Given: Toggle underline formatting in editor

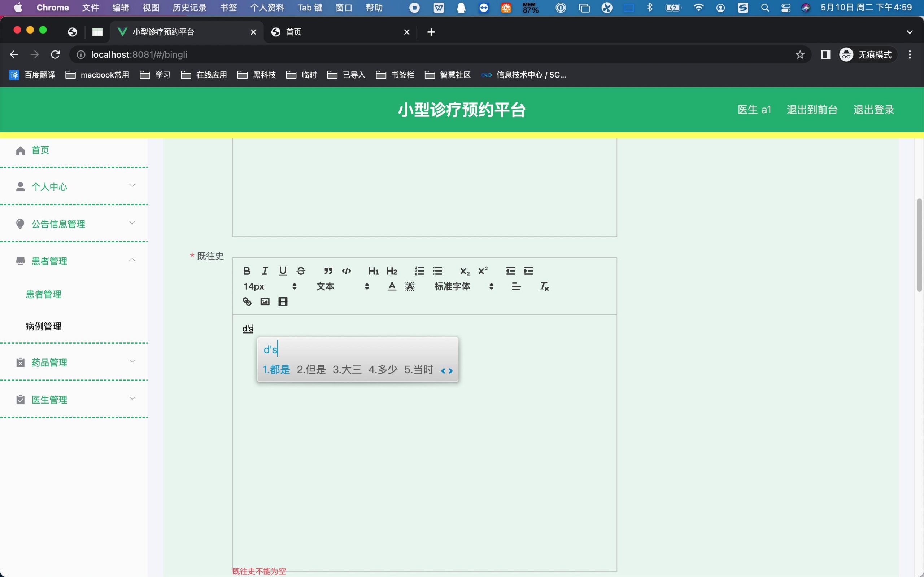Looking at the screenshot, I should 283,271.
